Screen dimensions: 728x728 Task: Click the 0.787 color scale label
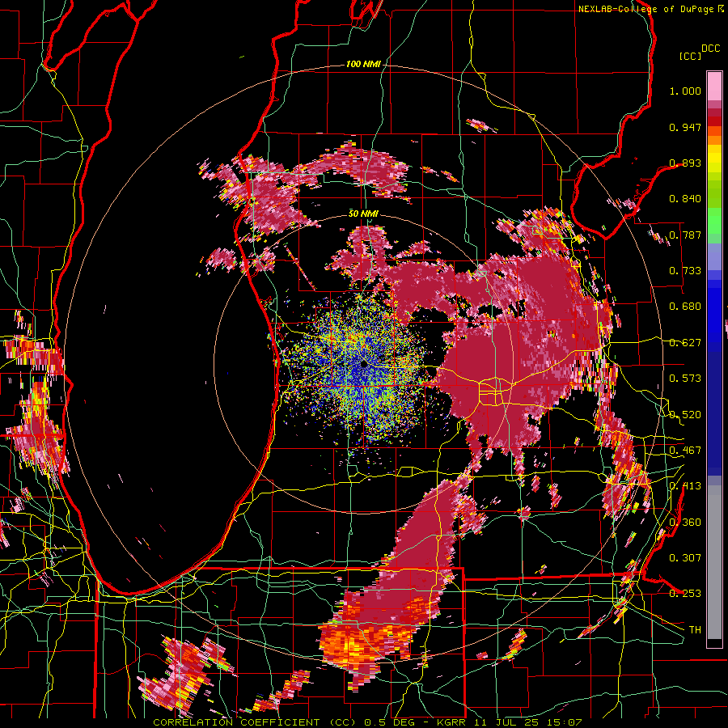click(x=685, y=235)
